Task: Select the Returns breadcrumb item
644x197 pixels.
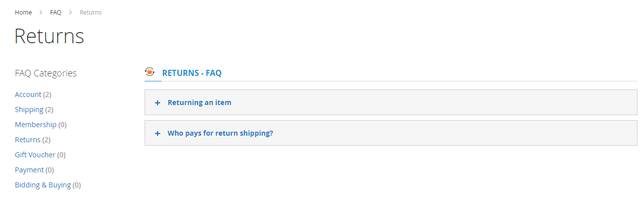Action: click(x=91, y=12)
